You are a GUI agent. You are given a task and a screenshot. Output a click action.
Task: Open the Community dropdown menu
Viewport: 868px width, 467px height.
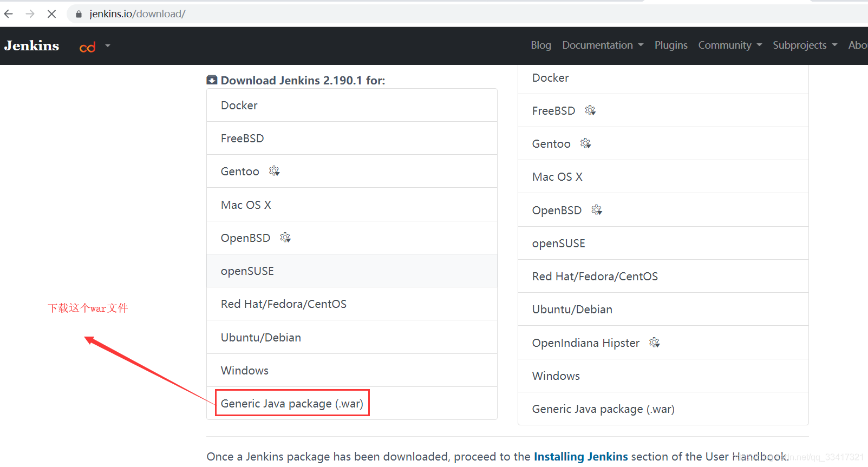(730, 45)
